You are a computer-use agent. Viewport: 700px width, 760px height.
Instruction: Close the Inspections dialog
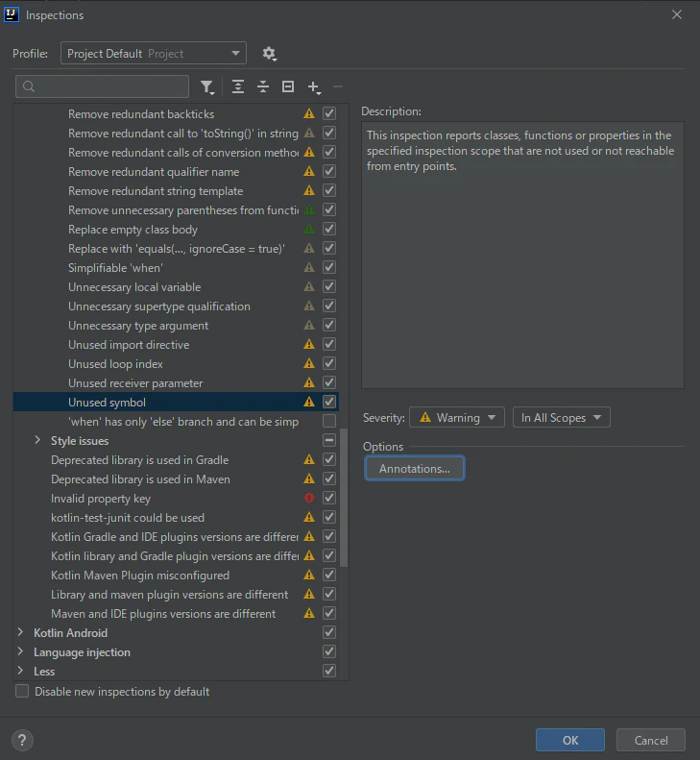pos(677,15)
